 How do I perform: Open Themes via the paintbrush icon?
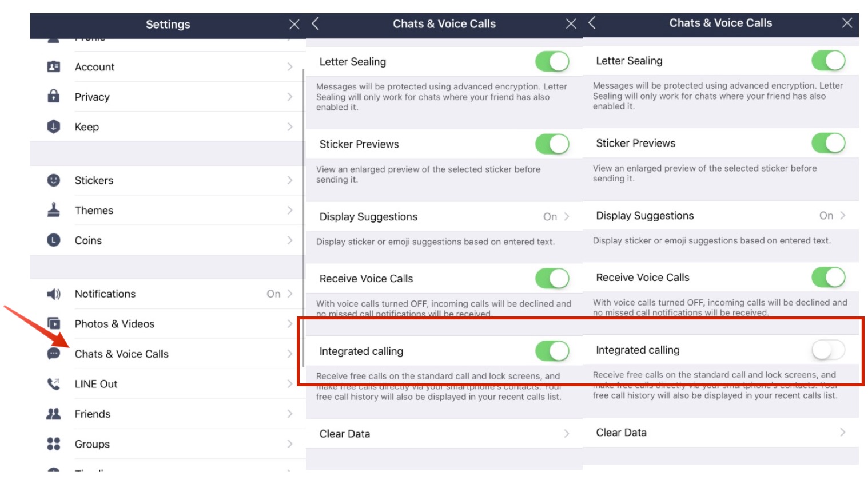54,210
